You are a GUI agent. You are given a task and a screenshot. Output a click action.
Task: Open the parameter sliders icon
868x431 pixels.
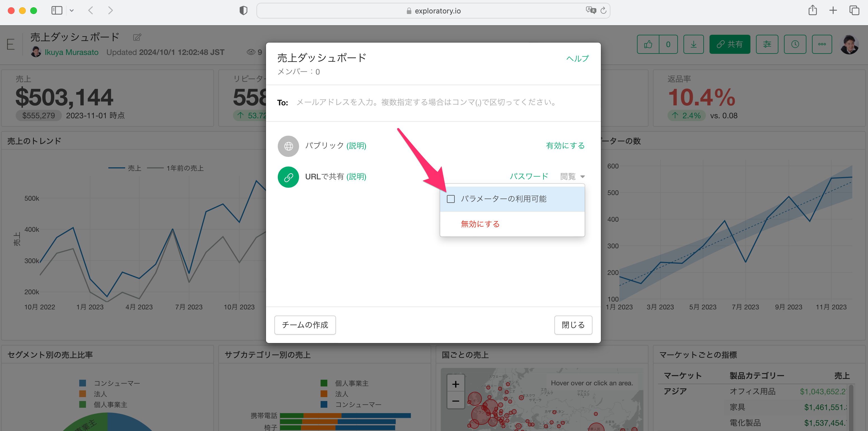pyautogui.click(x=767, y=44)
